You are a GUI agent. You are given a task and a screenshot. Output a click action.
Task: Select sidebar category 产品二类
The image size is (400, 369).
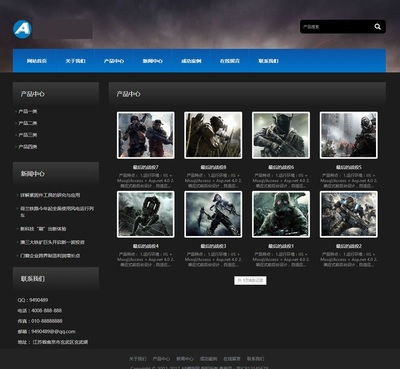[x=28, y=123]
